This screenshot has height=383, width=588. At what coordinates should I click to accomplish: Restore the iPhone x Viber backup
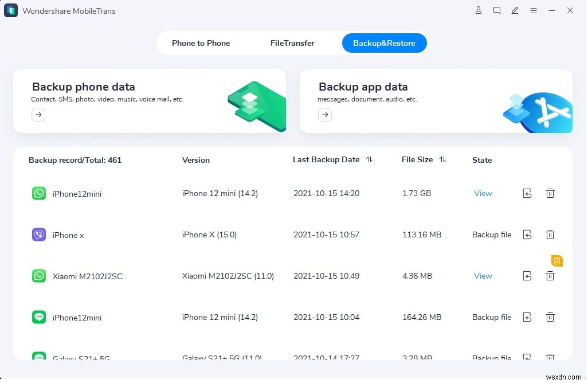pyautogui.click(x=527, y=235)
